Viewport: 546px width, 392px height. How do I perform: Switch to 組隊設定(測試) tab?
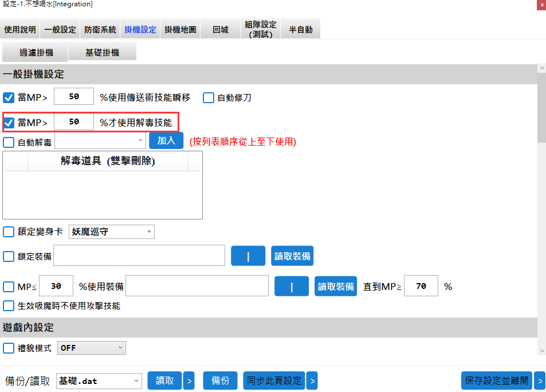pyautogui.click(x=261, y=29)
